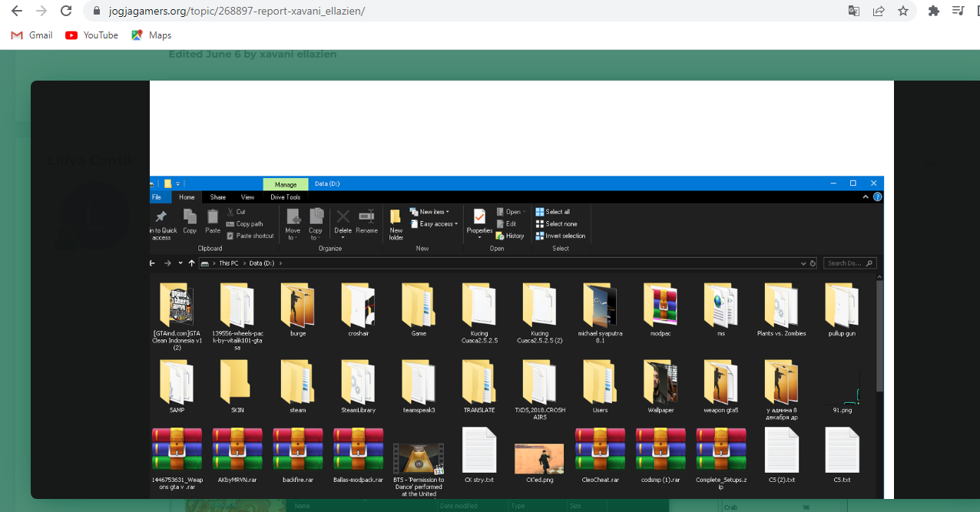980x512 pixels.
Task: Open the File tab in Explorer
Action: [157, 197]
